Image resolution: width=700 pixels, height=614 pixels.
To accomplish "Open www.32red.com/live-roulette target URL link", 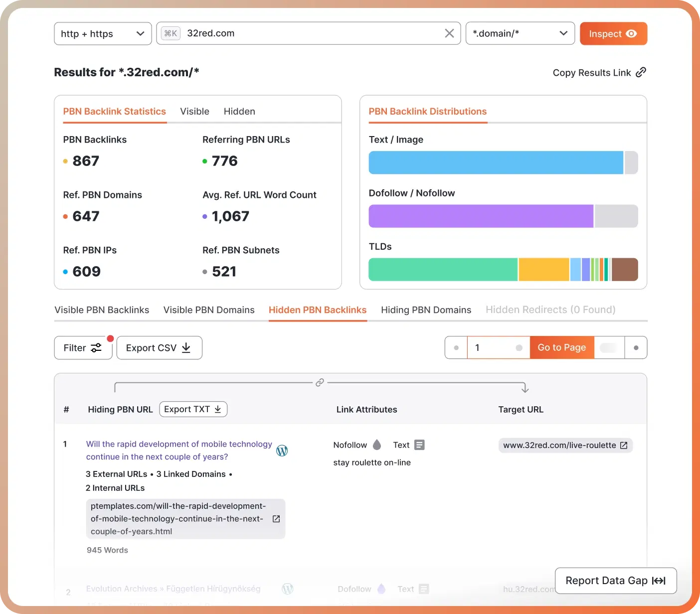I will [565, 445].
